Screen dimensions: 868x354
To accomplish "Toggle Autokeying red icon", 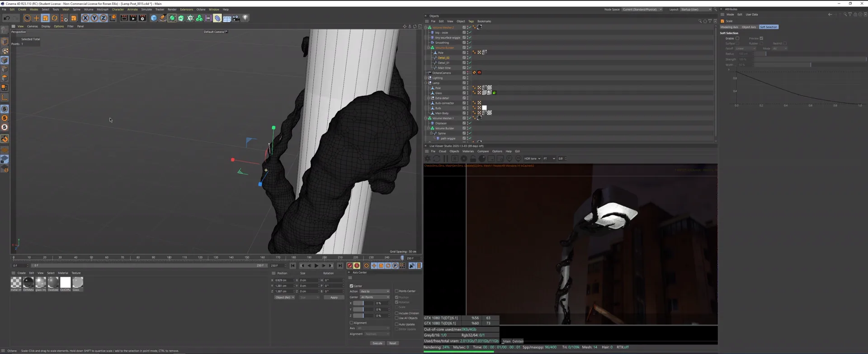I will point(357,265).
